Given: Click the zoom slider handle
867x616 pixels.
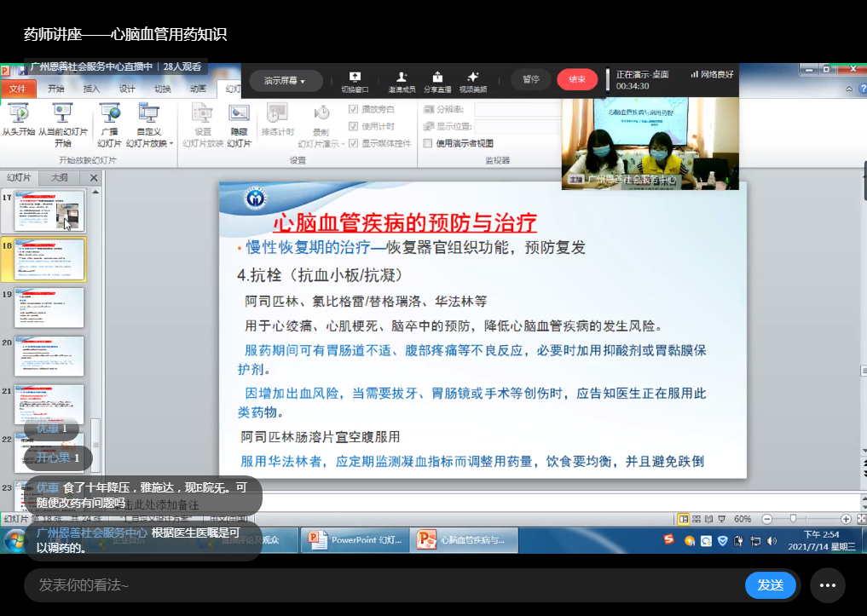Looking at the screenshot, I should pos(794,519).
